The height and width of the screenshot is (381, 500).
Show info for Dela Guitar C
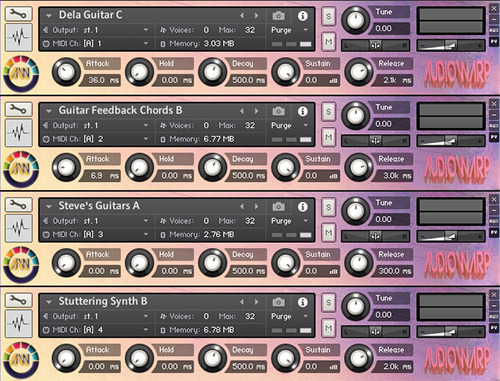[303, 16]
